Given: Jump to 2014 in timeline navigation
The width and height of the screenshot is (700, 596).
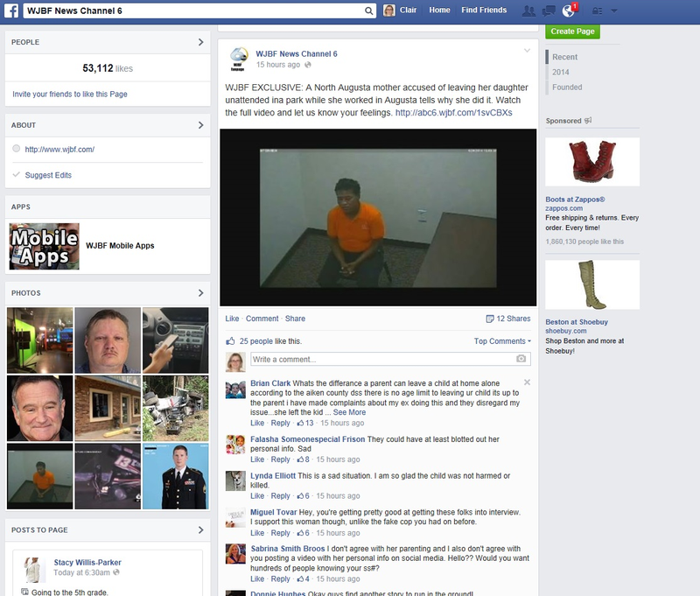Looking at the screenshot, I should click(x=561, y=73).
